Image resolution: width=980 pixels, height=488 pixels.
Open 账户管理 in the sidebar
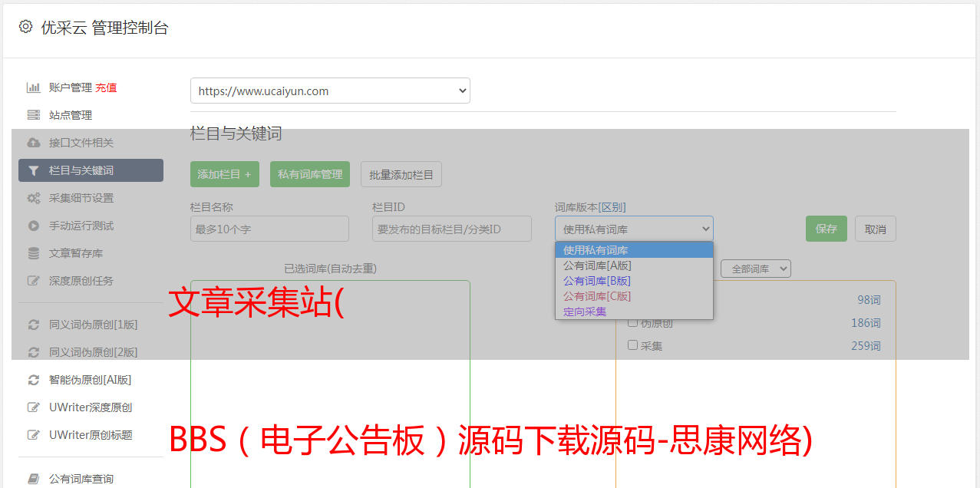[71, 87]
